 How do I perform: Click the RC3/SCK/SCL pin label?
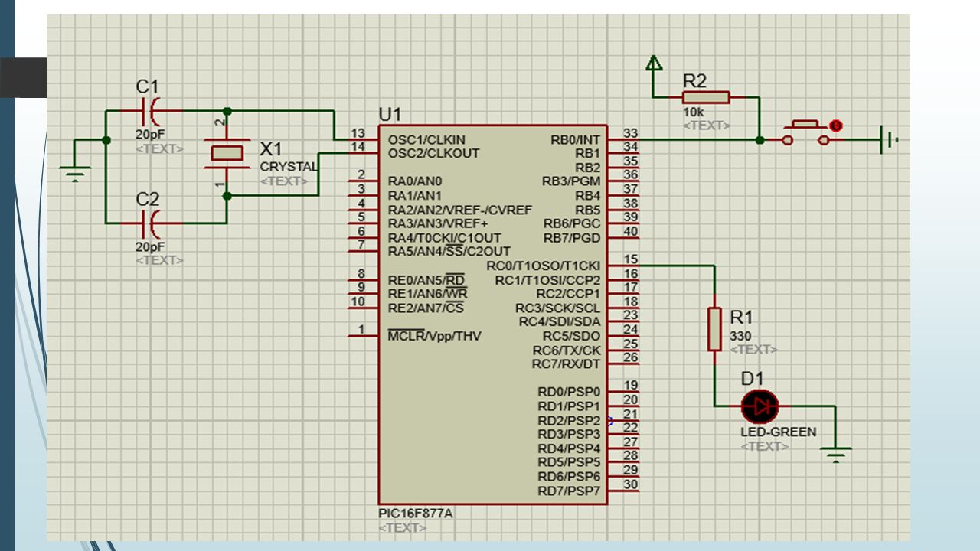coord(557,308)
